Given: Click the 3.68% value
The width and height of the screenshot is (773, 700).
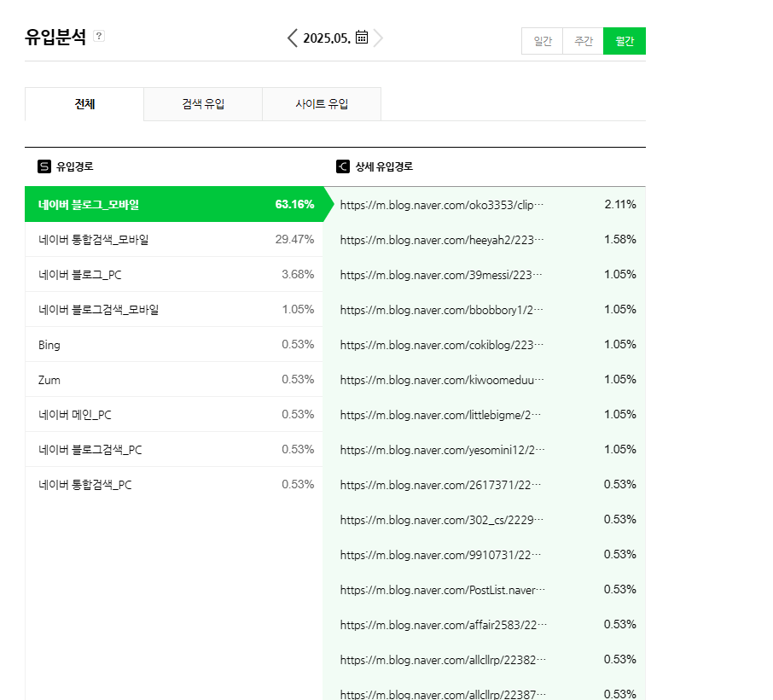Looking at the screenshot, I should click(298, 274).
